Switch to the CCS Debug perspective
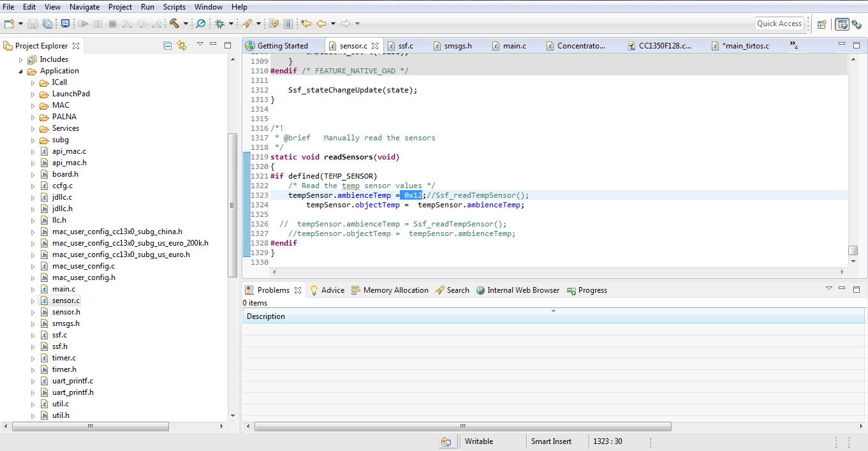Image resolution: width=868 pixels, height=451 pixels. (x=857, y=24)
